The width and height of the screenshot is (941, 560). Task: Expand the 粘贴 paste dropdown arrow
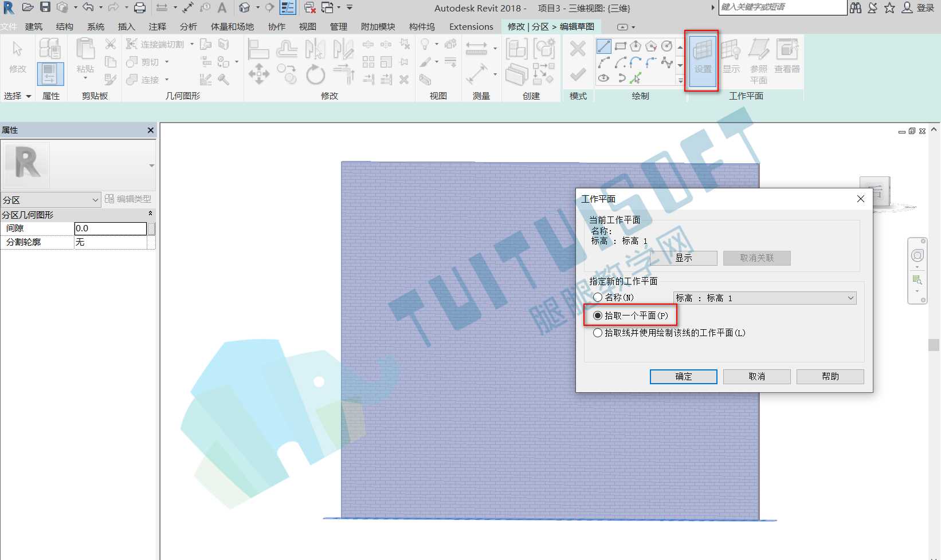[x=85, y=78]
